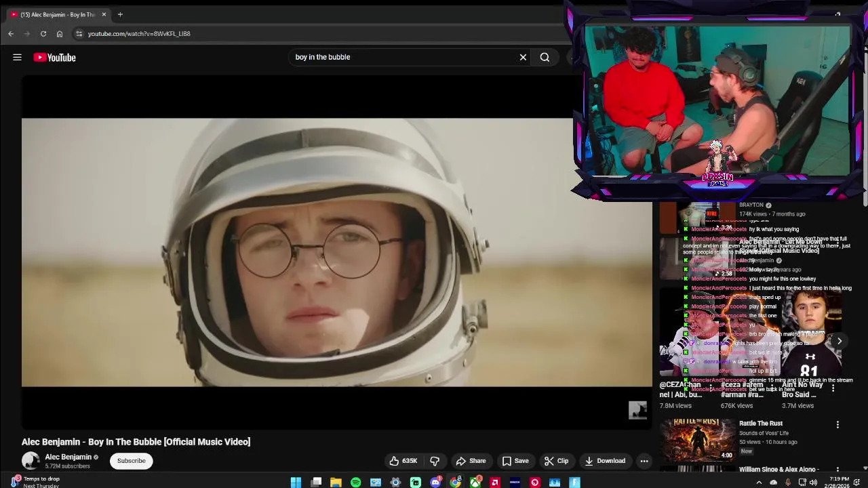This screenshot has width=868, height=488.
Task: View site information icon in address bar
Action: coord(79,34)
